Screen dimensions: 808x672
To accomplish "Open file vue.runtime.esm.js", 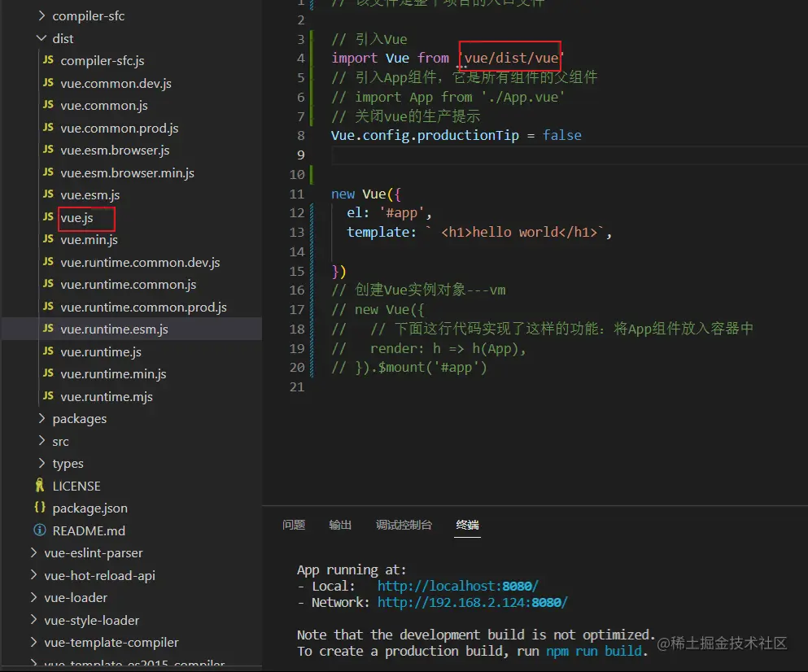I will (115, 329).
